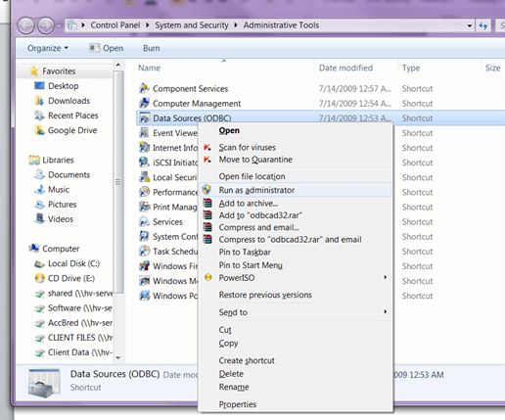Open the address bar history dropdown arrow
This screenshot has width=505, height=420.
[469, 25]
